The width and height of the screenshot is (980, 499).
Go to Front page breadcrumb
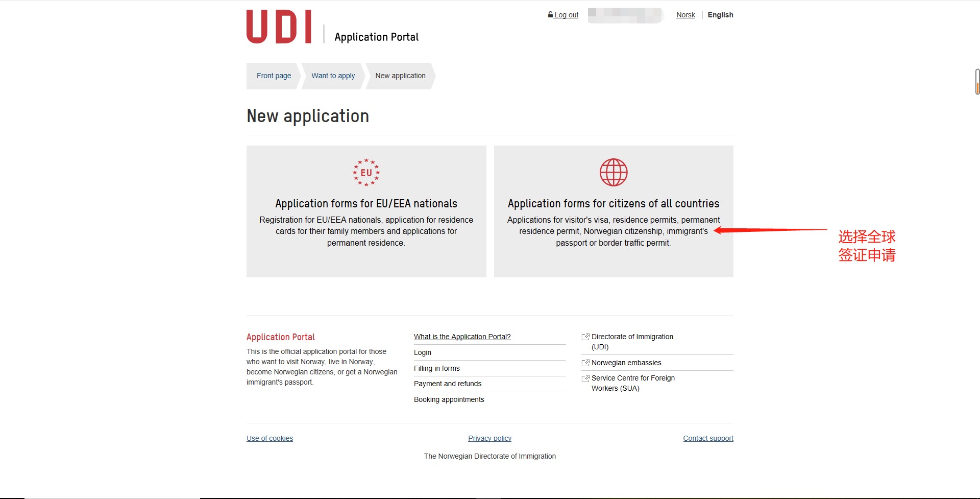point(274,76)
